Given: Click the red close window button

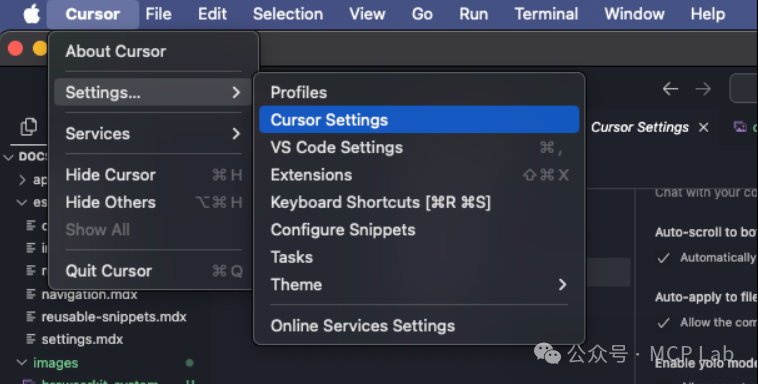Looking at the screenshot, I should tap(15, 48).
